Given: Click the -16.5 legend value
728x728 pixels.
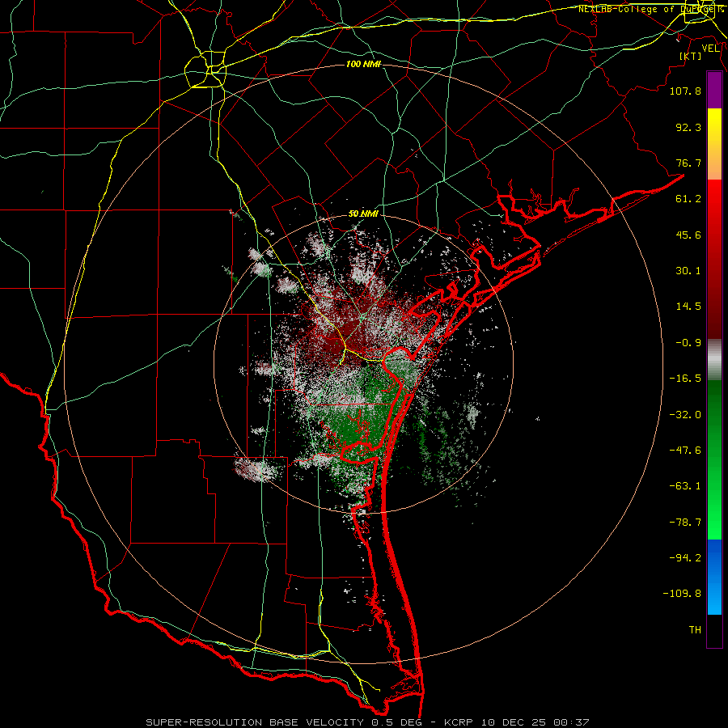Looking at the screenshot, I should tap(685, 379).
